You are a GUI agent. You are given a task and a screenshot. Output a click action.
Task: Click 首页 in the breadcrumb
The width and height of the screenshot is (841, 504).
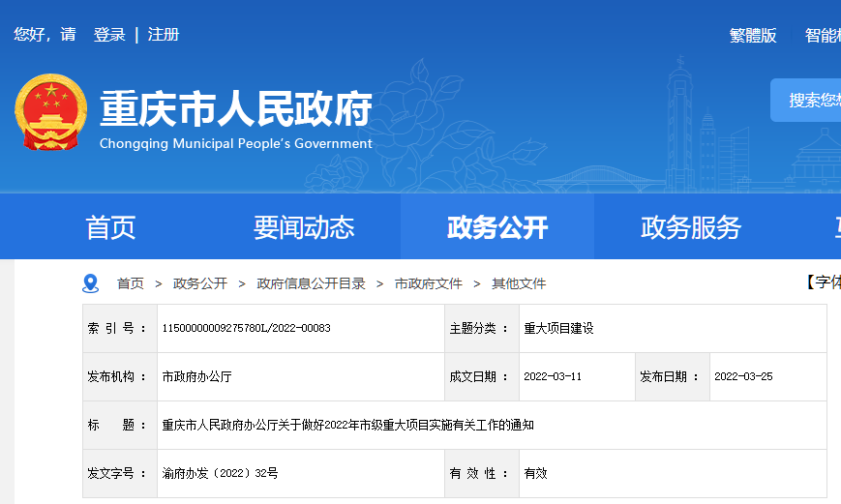click(131, 283)
